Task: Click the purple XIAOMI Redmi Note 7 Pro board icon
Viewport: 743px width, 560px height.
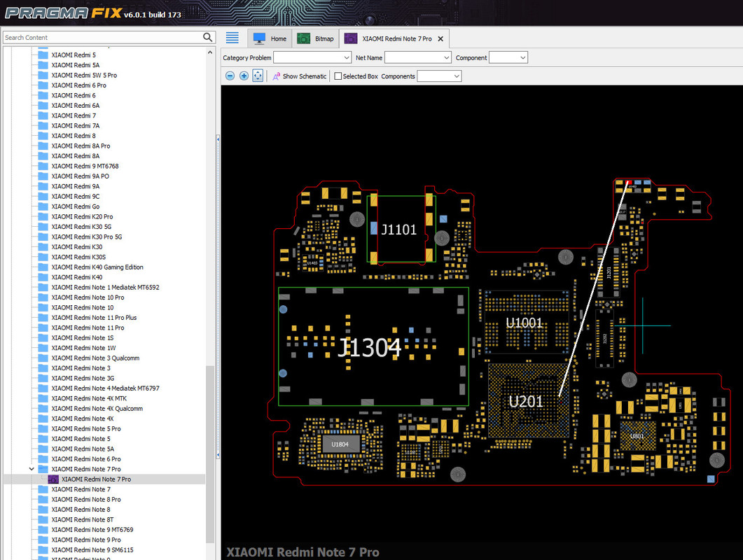Action: pos(53,479)
